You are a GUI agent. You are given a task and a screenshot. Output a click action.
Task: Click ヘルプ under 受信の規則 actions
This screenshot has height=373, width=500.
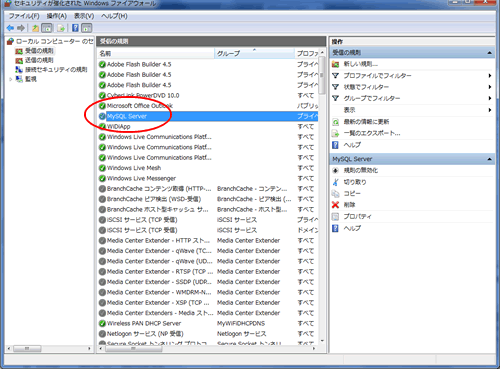pos(352,145)
